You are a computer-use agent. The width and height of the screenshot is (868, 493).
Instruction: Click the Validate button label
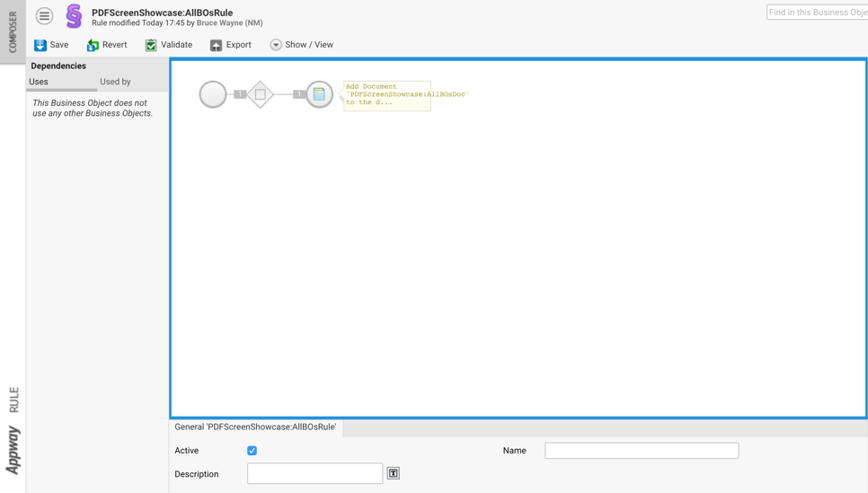coord(177,45)
